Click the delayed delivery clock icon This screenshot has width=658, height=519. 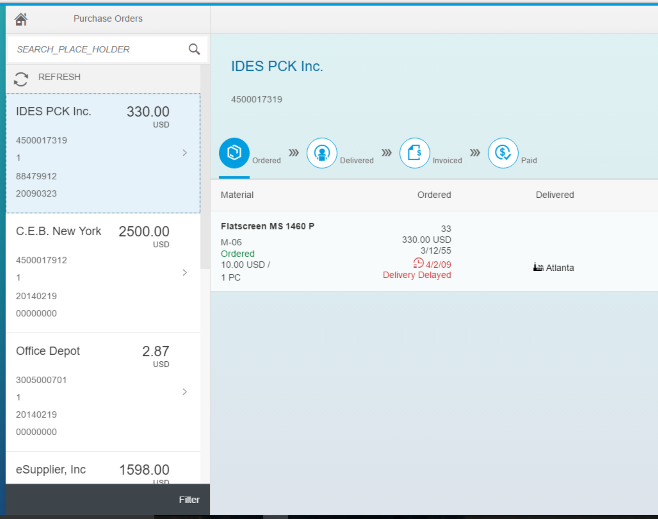point(418,263)
